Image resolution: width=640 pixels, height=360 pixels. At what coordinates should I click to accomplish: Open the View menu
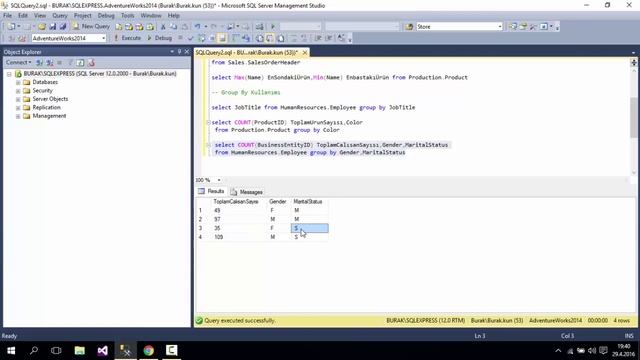[40, 16]
